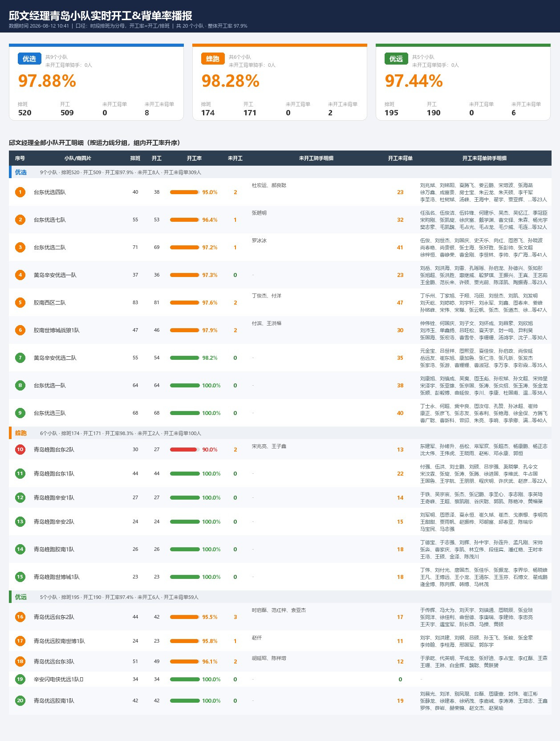Click rank badge 6 beside 胶南世博城战狼1队
The height and width of the screenshot is (741, 560).
tap(20, 330)
